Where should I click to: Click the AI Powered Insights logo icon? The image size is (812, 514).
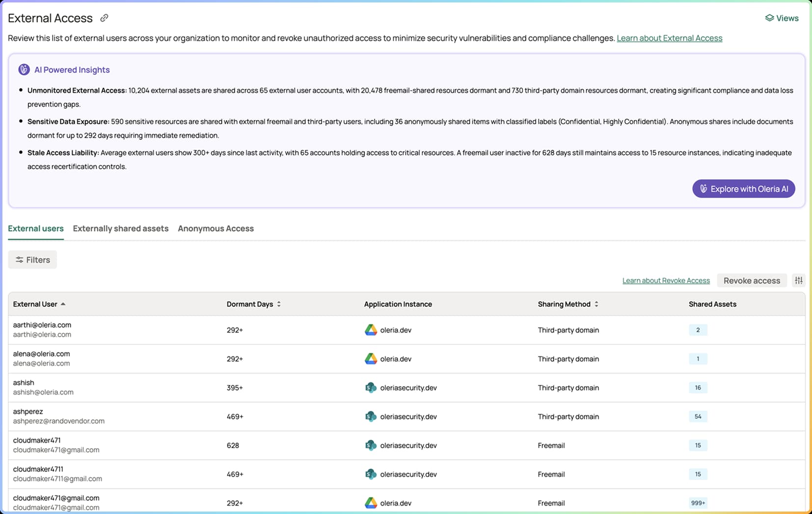click(x=24, y=70)
